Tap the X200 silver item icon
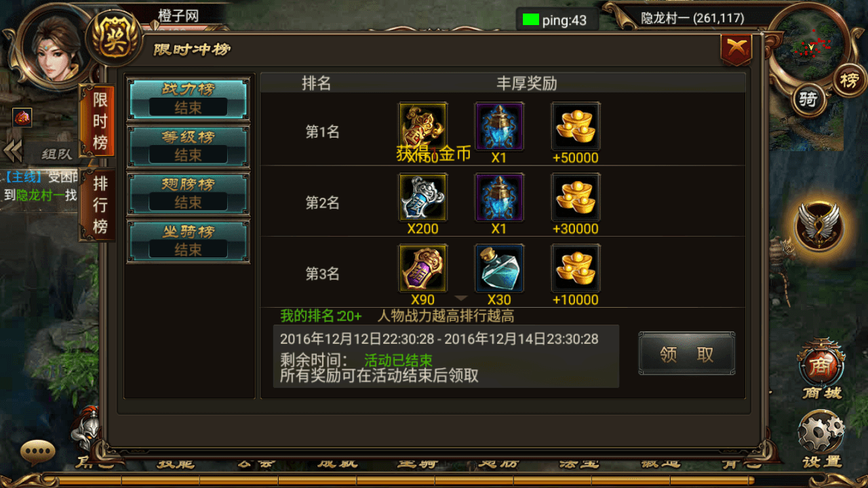Image resolution: width=868 pixels, height=488 pixels. (422, 197)
